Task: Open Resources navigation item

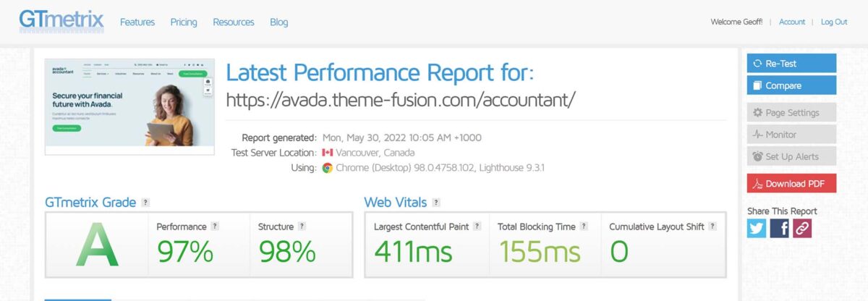Action: pos(234,22)
